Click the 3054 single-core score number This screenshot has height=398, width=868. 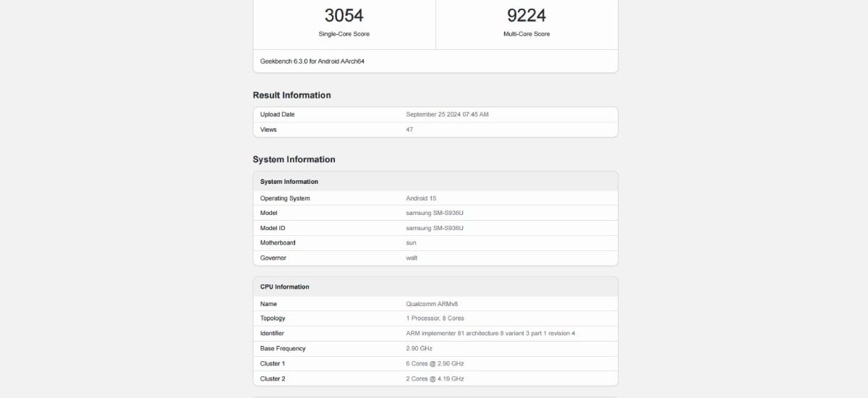pyautogui.click(x=344, y=15)
